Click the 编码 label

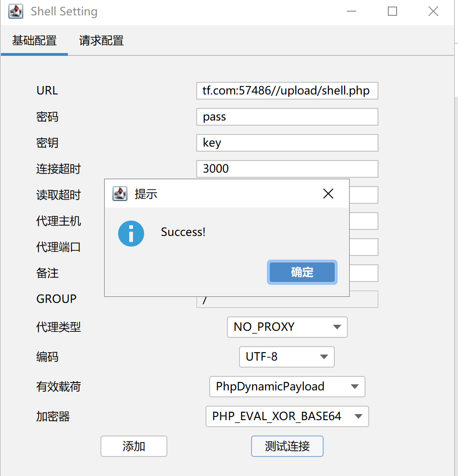47,357
